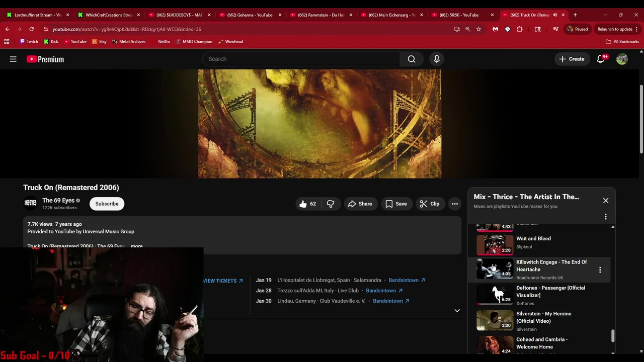Screen dimensions: 644x362
Task: Open Chrome three-dot menu
Action: [636, 29]
